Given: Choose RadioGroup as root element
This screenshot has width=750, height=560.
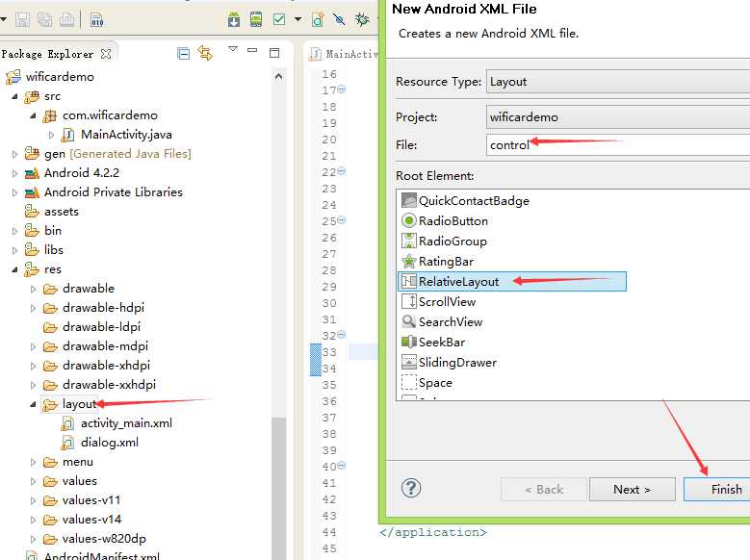Looking at the screenshot, I should tap(453, 241).
